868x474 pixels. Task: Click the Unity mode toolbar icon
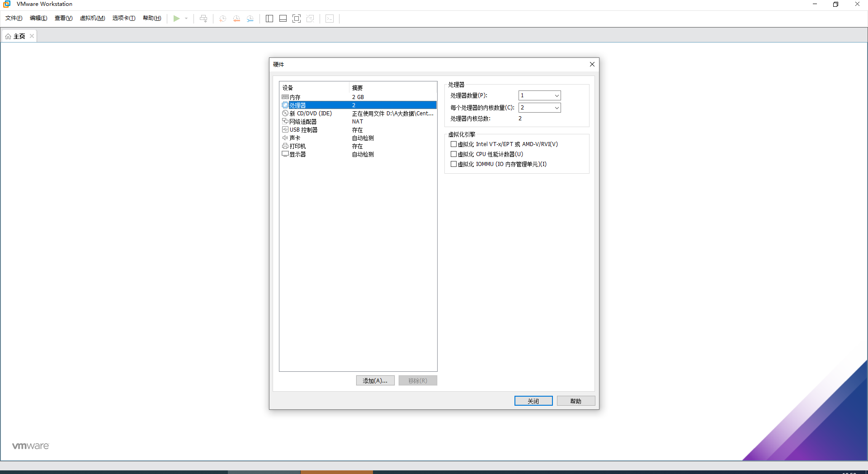tap(310, 19)
